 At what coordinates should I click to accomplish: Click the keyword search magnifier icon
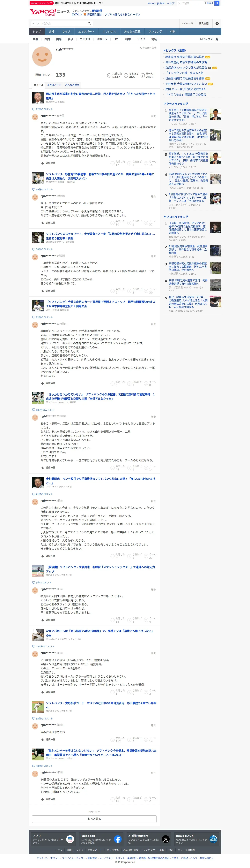(89, 24)
